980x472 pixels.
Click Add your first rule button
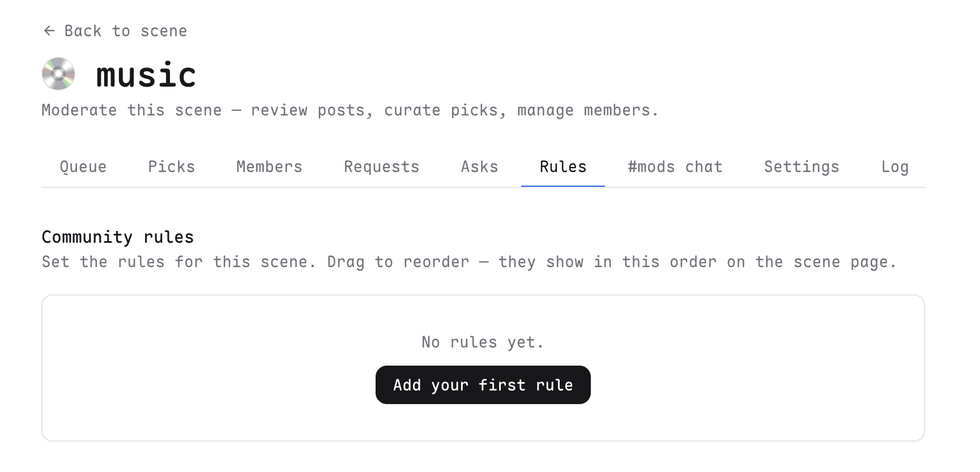[483, 385]
